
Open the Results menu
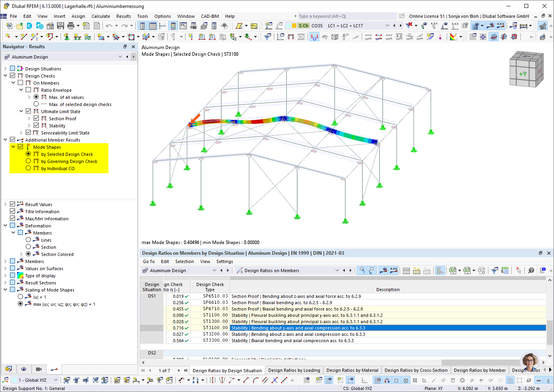pos(123,16)
